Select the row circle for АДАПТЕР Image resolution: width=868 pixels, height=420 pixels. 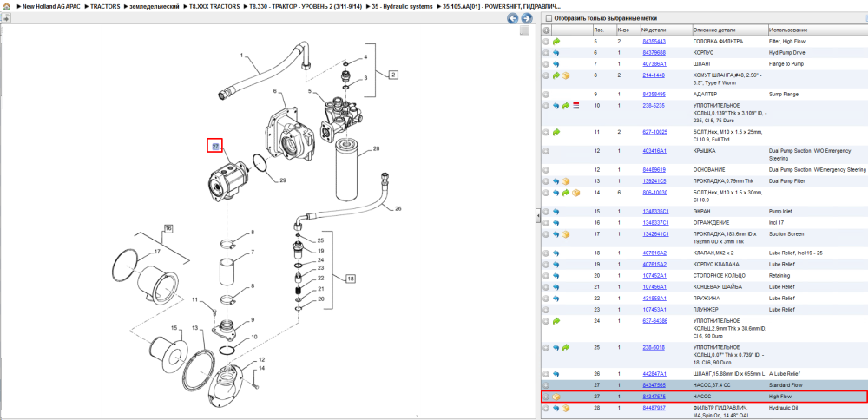pos(546,94)
